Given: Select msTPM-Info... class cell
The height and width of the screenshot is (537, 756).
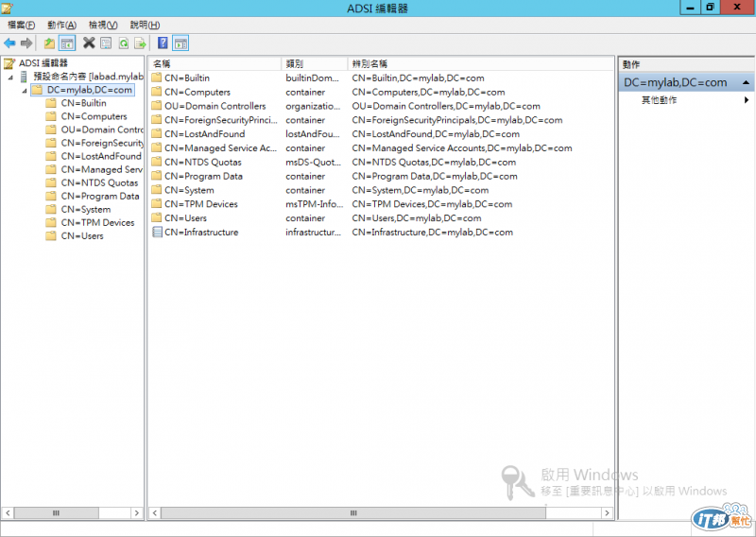Looking at the screenshot, I should coord(315,204).
